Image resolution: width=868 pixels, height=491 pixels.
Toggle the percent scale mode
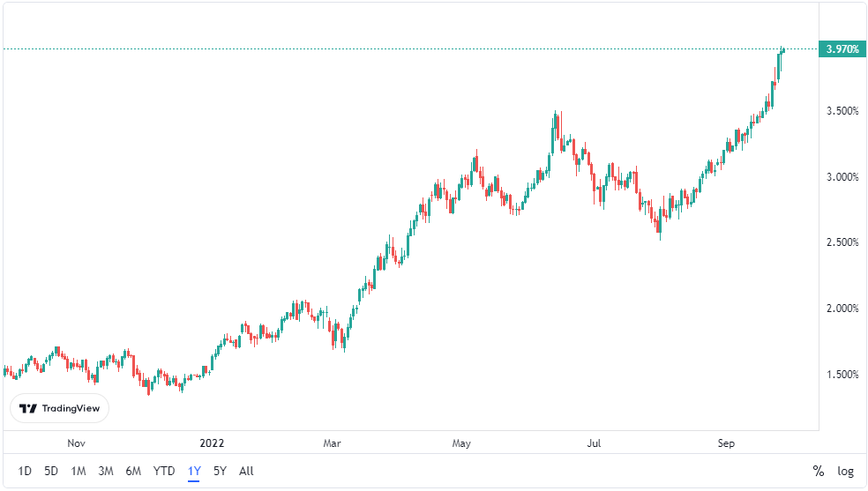click(x=818, y=471)
